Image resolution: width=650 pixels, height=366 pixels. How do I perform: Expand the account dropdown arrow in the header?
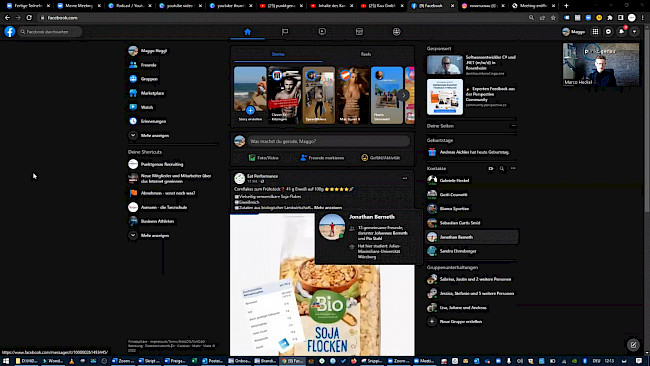[634, 32]
